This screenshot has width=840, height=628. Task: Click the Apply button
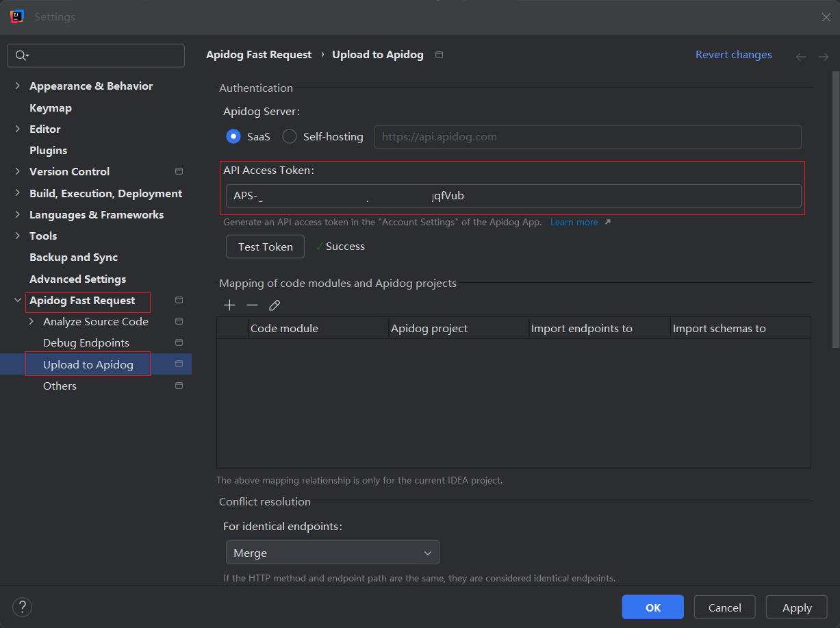797,607
